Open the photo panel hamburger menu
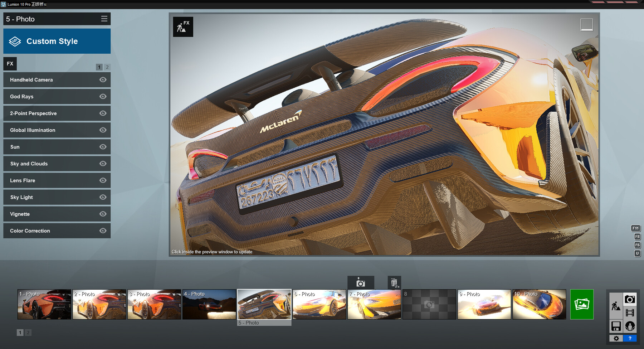The width and height of the screenshot is (644, 349). point(104,19)
